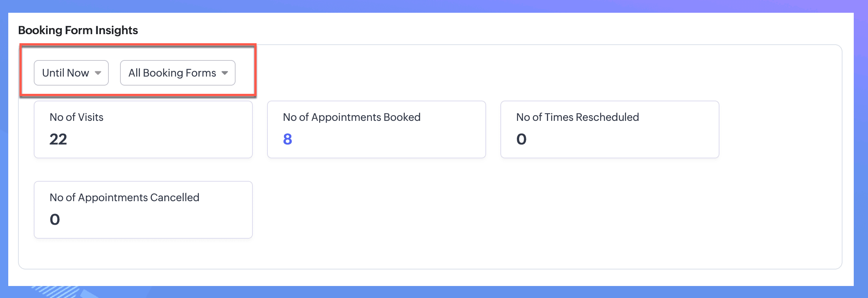The image size is (868, 298).
Task: Click the No of Times Rescheduled label
Action: tap(577, 117)
